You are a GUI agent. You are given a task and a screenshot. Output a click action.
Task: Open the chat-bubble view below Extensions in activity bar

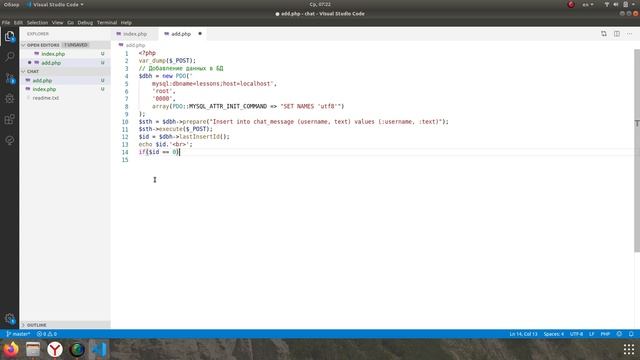10,140
